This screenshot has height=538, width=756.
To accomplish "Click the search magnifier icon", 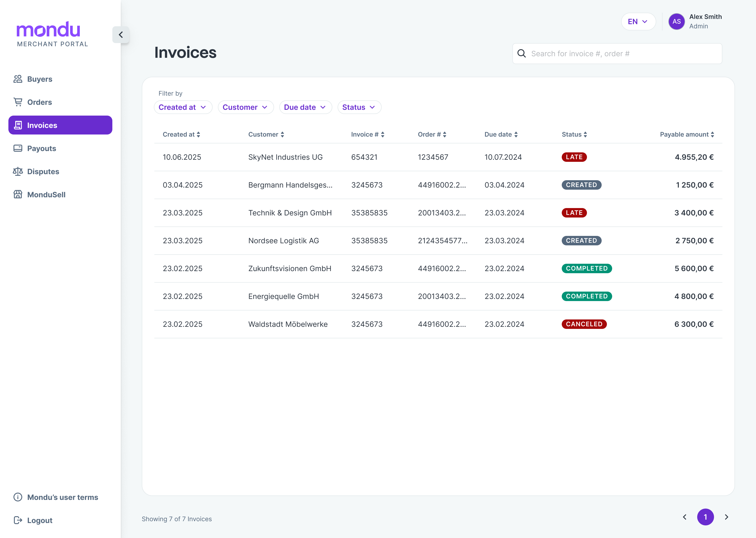I will point(522,54).
